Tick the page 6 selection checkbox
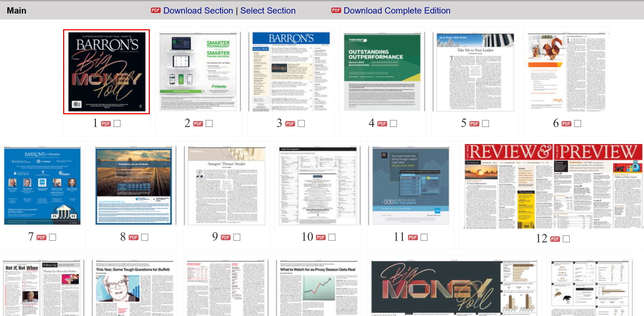Image resolution: width=644 pixels, height=316 pixels. coord(578,124)
